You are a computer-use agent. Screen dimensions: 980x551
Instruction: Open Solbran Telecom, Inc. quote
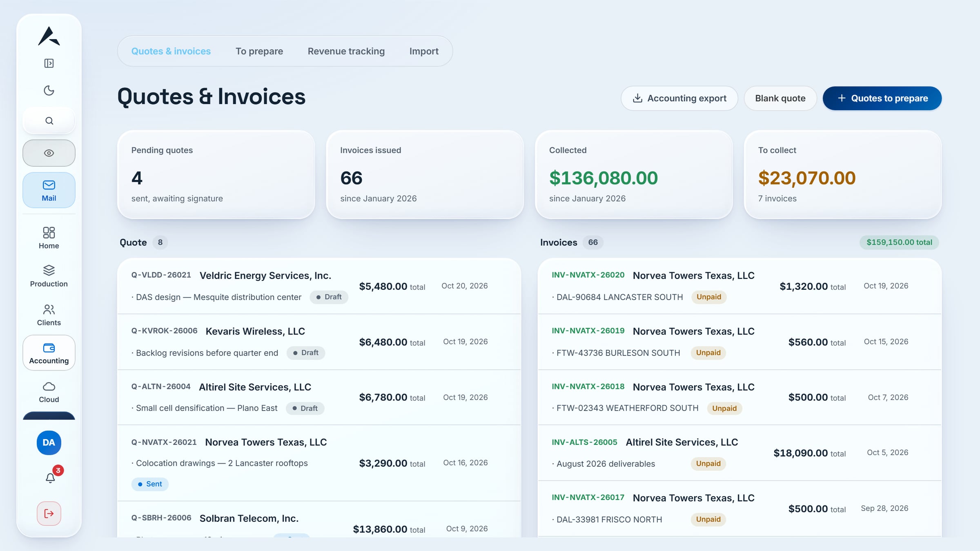click(x=319, y=520)
